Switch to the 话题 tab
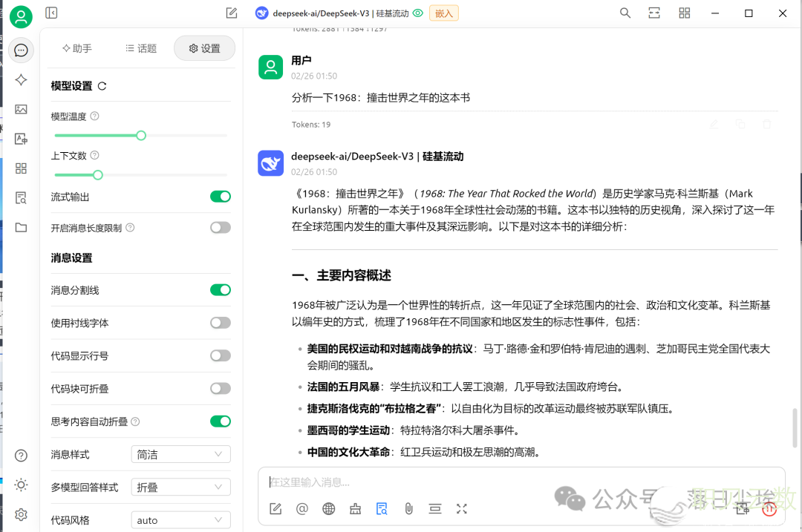Viewport: 802px width, 532px height. coord(141,48)
